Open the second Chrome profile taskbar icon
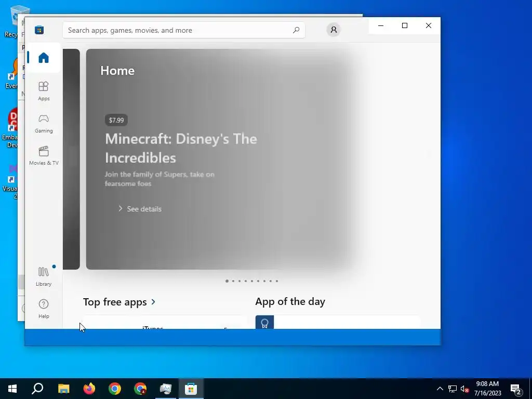This screenshot has width=532, height=399. [140, 389]
